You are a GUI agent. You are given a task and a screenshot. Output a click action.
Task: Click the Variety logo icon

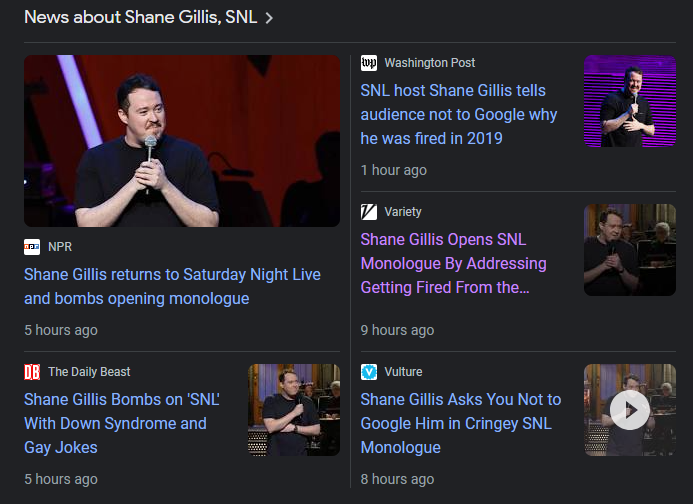pos(369,212)
